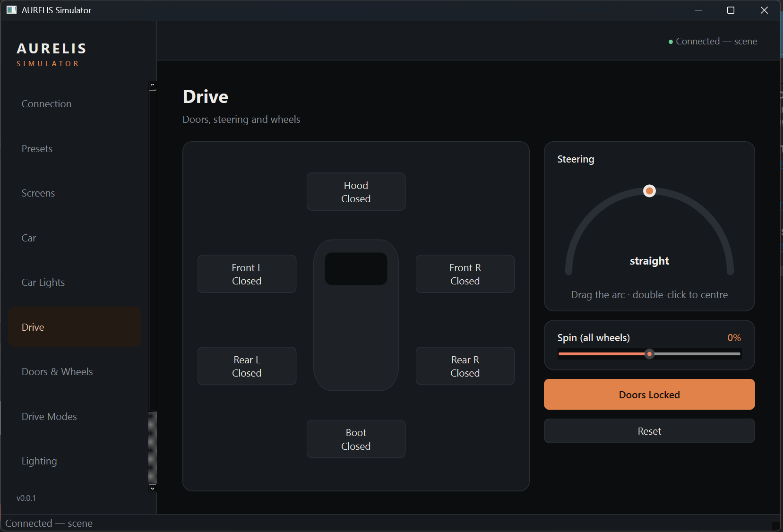The image size is (783, 532).
Task: Click the Drive page heading
Action: (206, 97)
